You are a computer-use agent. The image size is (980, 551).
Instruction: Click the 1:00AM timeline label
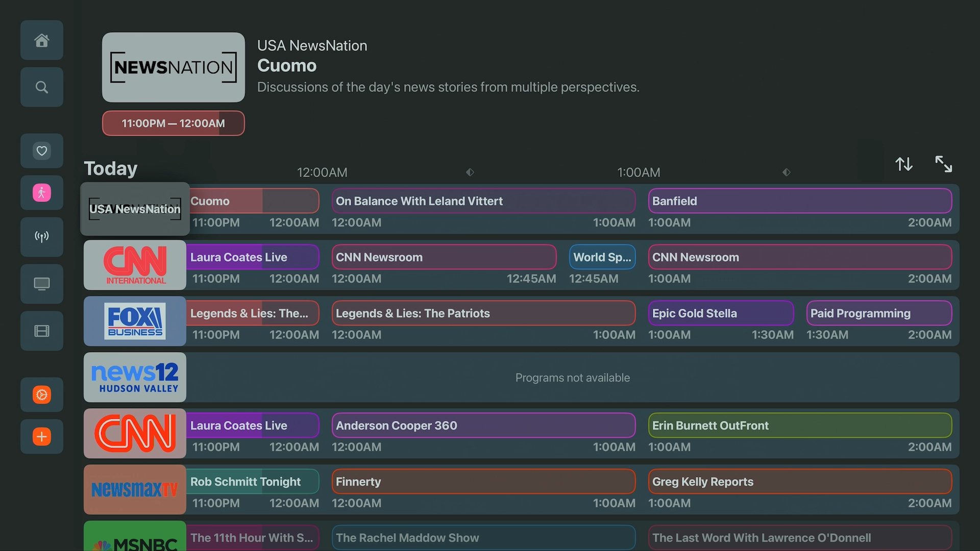[639, 172]
